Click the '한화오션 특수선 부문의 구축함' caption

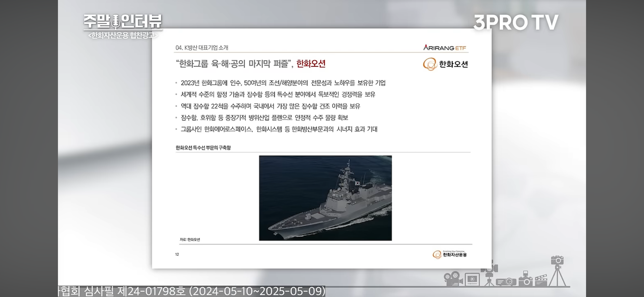pyautogui.click(x=203, y=148)
